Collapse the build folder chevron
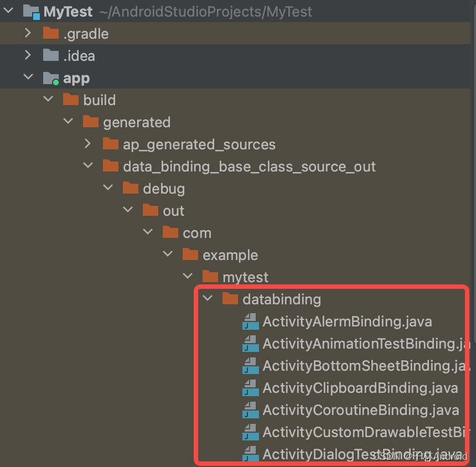The height and width of the screenshot is (467, 476). coord(48,99)
